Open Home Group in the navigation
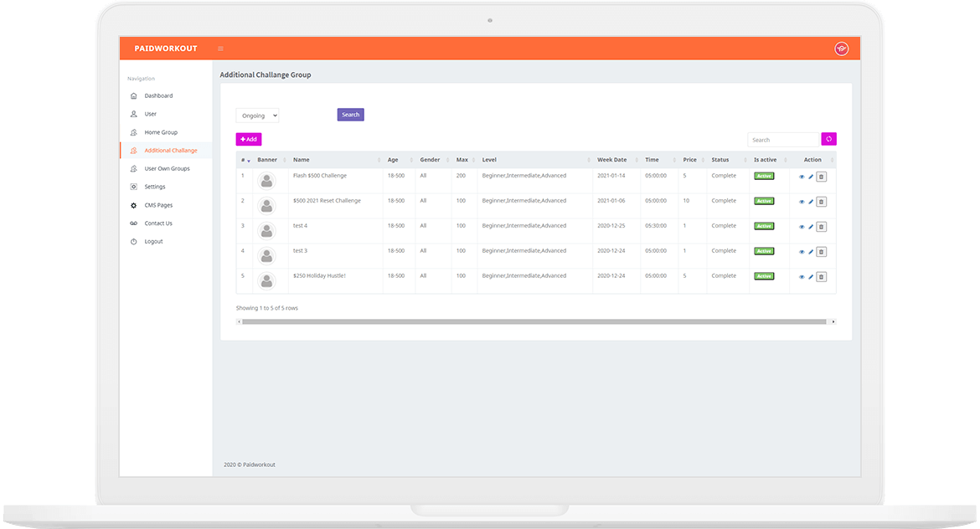 161,132
